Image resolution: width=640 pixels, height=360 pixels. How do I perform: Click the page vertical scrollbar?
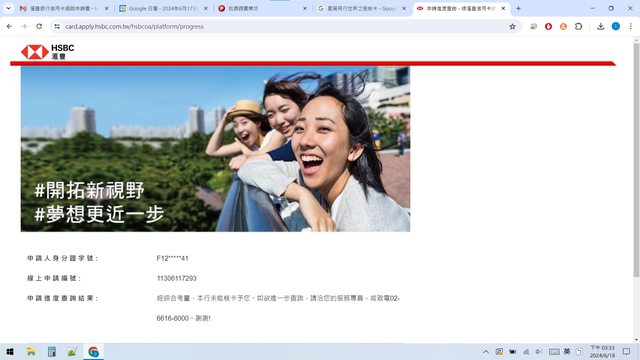point(636,160)
